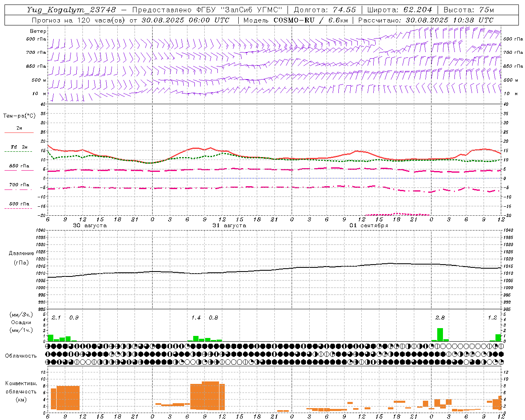Click the station title Yug_Kogalym_23748
Image resolution: width=525 pixels, height=420 pixels.
pos(71,10)
